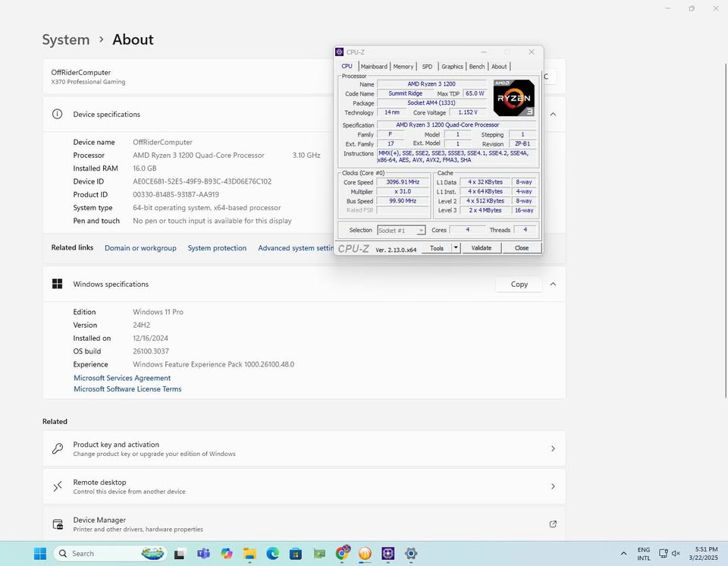The image size is (728, 566).
Task: Click the Multiplier value x 31.0
Action: (403, 191)
